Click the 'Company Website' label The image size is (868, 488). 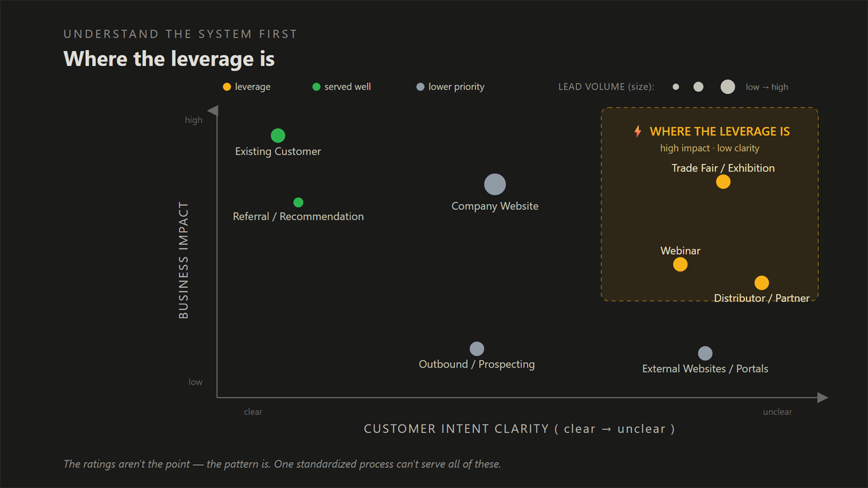pyautogui.click(x=495, y=206)
